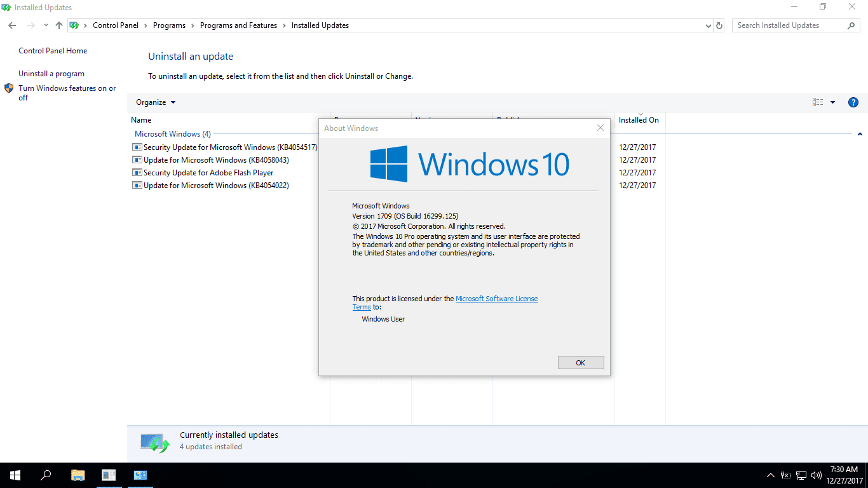Open the Microsoft Software License Terms link

pos(497,299)
